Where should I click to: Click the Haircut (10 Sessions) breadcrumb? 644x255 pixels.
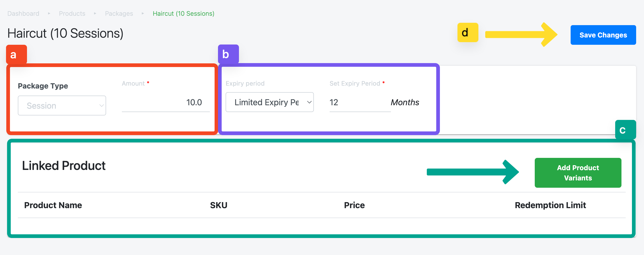(183, 13)
